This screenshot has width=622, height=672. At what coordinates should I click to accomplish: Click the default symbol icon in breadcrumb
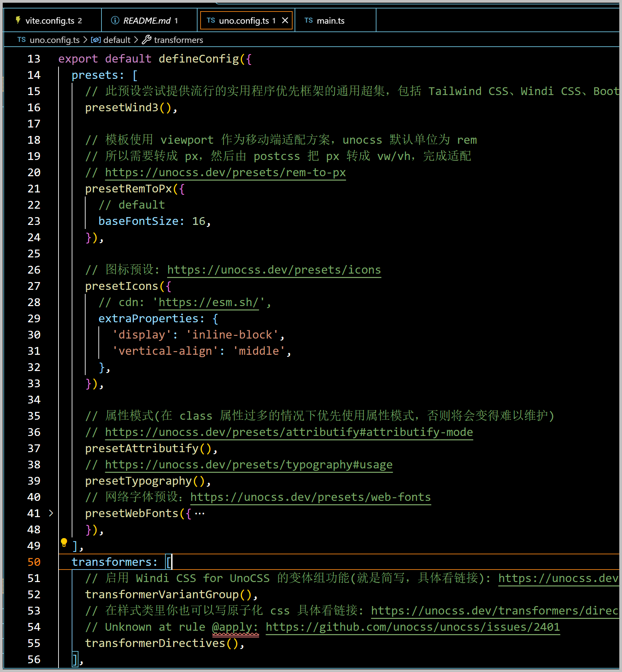pos(96,40)
